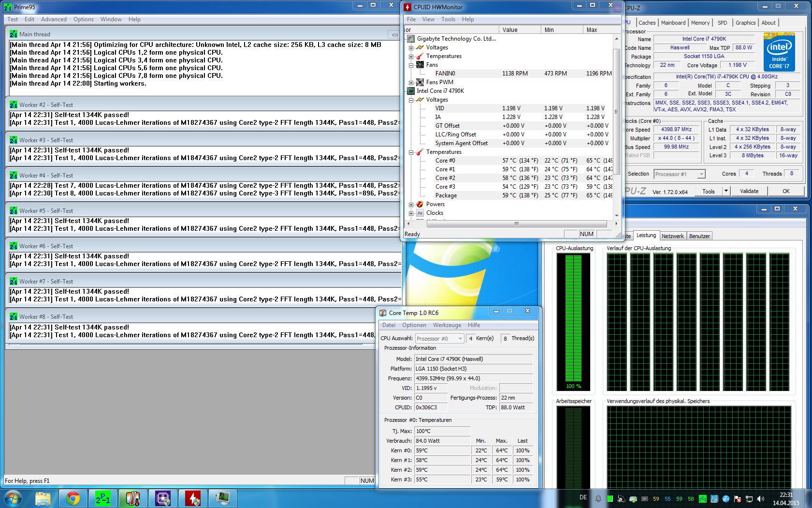Click the DE language indicator in taskbar
Screen dimensions: 812x508
point(583,497)
